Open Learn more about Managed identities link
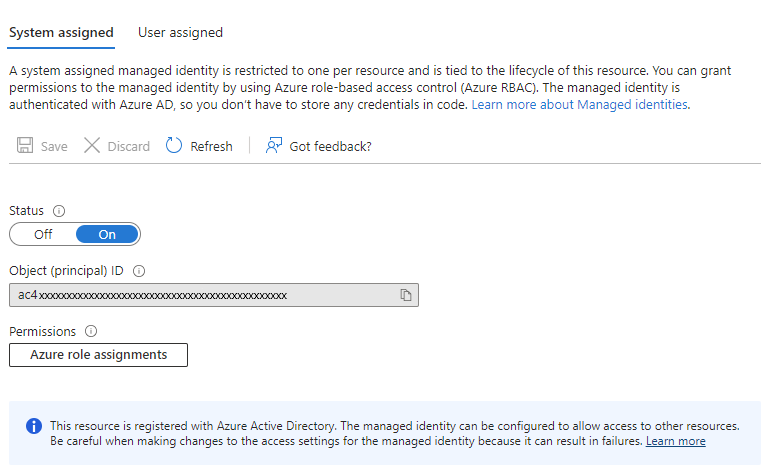Image resolution: width=768 pixels, height=475 pixels. pos(580,104)
